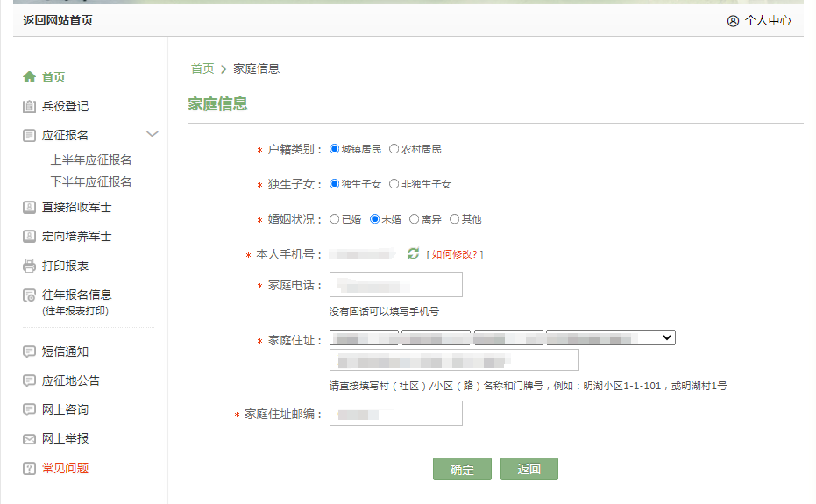Click the 兵役登记 clipboard icon
This screenshot has width=816, height=504.
tap(29, 106)
